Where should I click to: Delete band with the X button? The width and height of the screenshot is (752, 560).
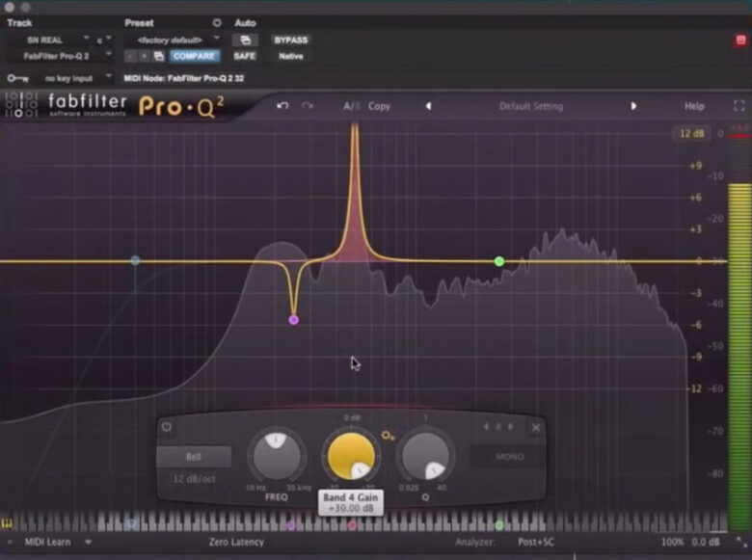click(536, 427)
